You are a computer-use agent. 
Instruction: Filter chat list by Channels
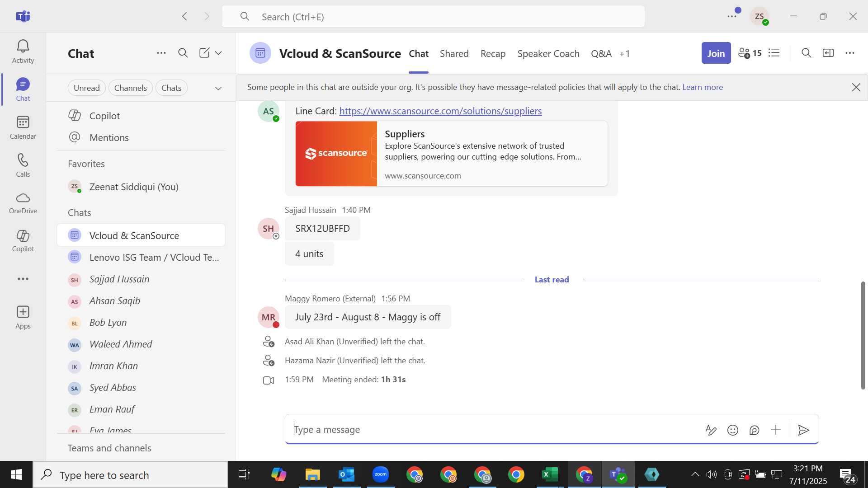click(131, 88)
